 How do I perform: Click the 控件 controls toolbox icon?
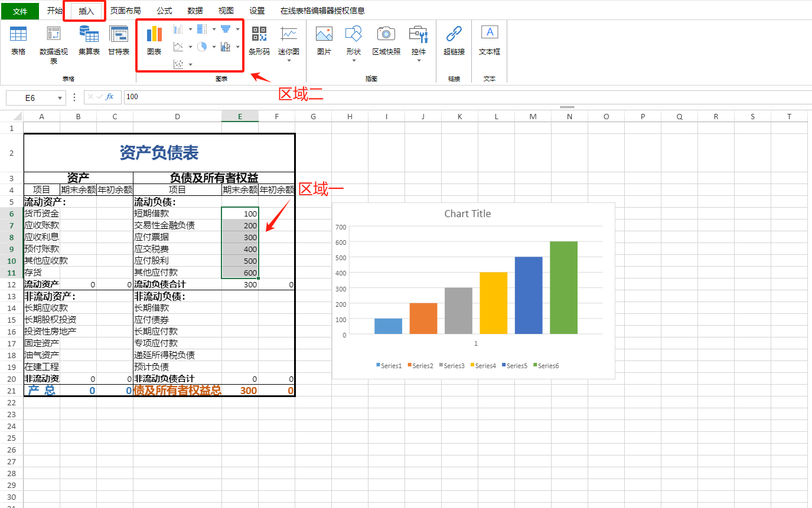419,34
